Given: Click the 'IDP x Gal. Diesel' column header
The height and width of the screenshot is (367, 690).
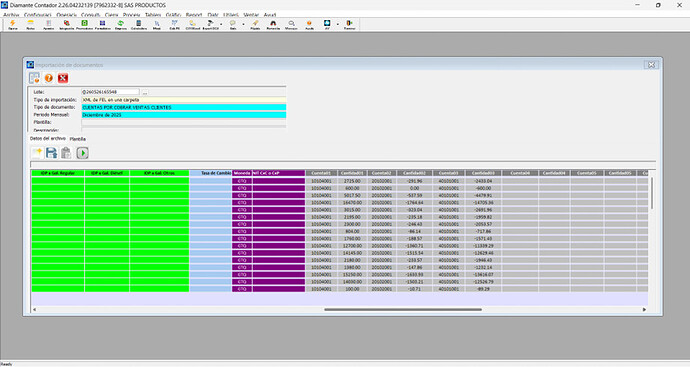Looking at the screenshot, I should coord(107,173).
